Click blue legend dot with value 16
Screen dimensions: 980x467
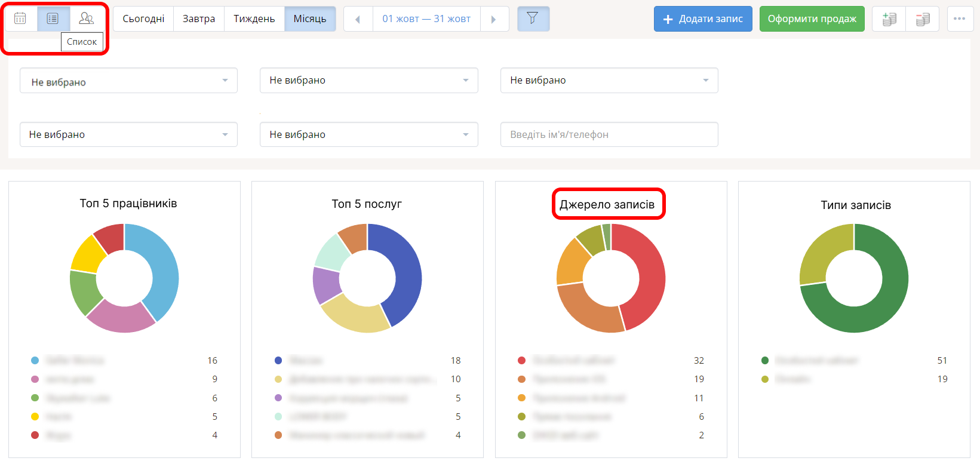coord(35,360)
